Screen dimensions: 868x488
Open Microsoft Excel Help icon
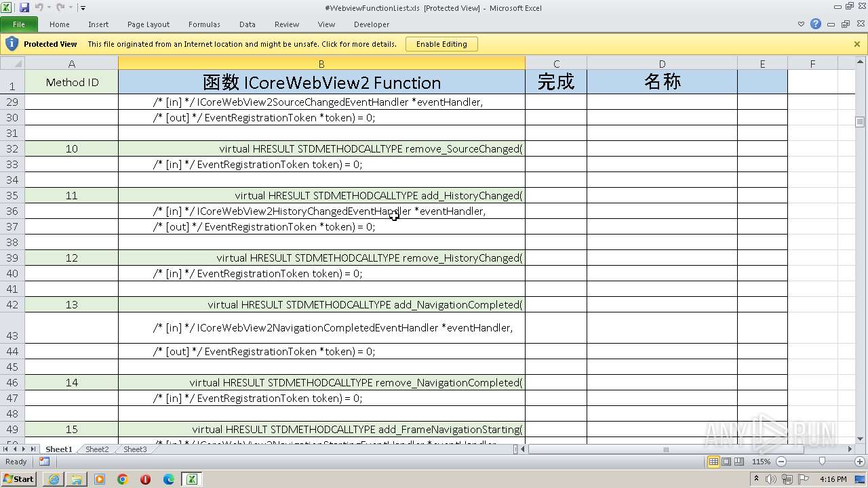[816, 24]
